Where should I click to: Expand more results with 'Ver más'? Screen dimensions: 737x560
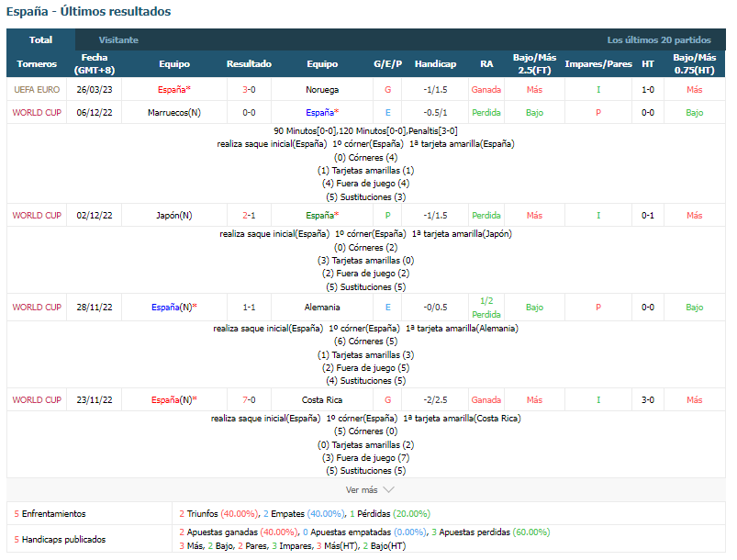[370, 490]
